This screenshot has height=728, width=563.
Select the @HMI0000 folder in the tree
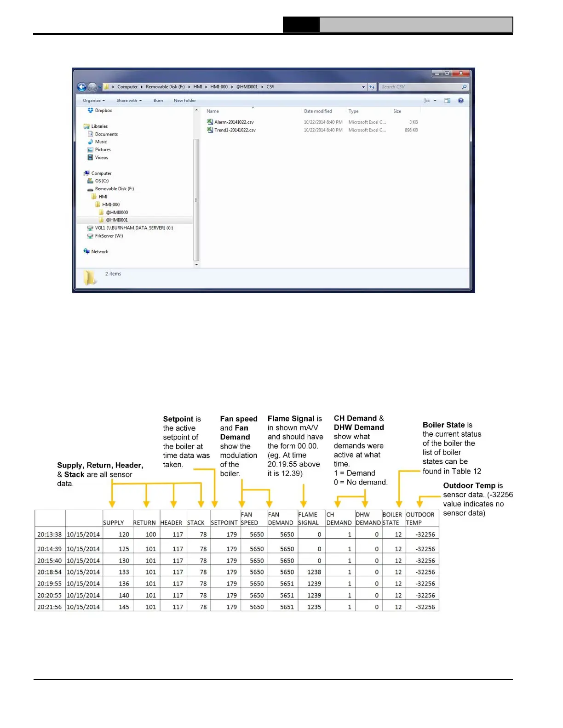tap(117, 212)
